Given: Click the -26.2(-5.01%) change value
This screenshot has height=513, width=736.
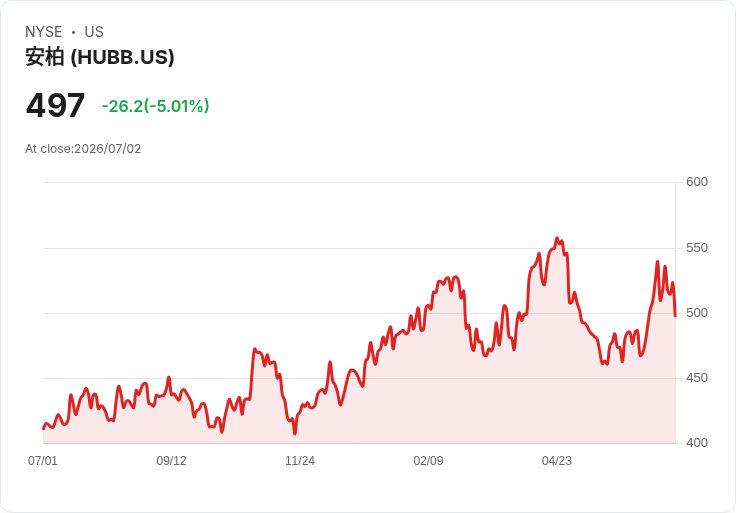Looking at the screenshot, I should 155,106.
